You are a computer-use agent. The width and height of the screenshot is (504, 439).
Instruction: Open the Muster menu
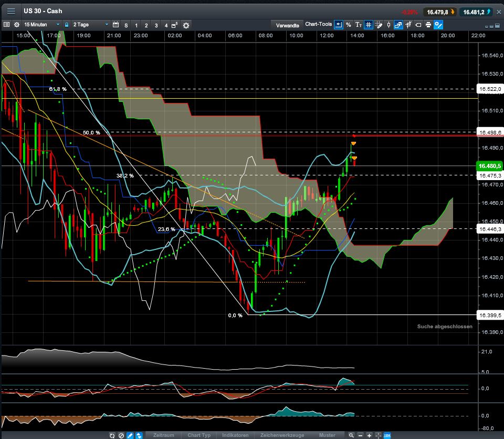pos(327,435)
